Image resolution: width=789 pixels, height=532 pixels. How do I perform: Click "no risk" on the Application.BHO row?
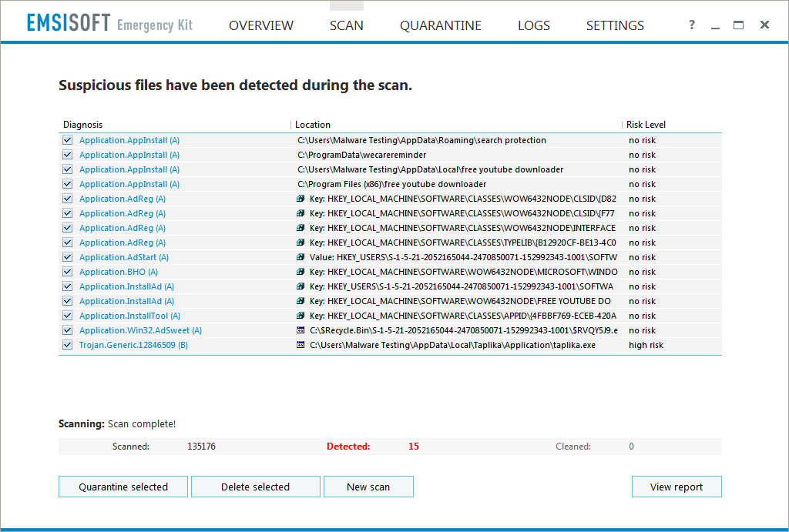click(642, 272)
